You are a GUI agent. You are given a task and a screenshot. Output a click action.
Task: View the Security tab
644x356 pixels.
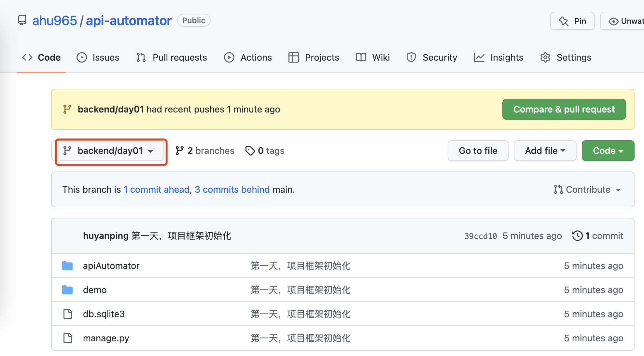432,57
